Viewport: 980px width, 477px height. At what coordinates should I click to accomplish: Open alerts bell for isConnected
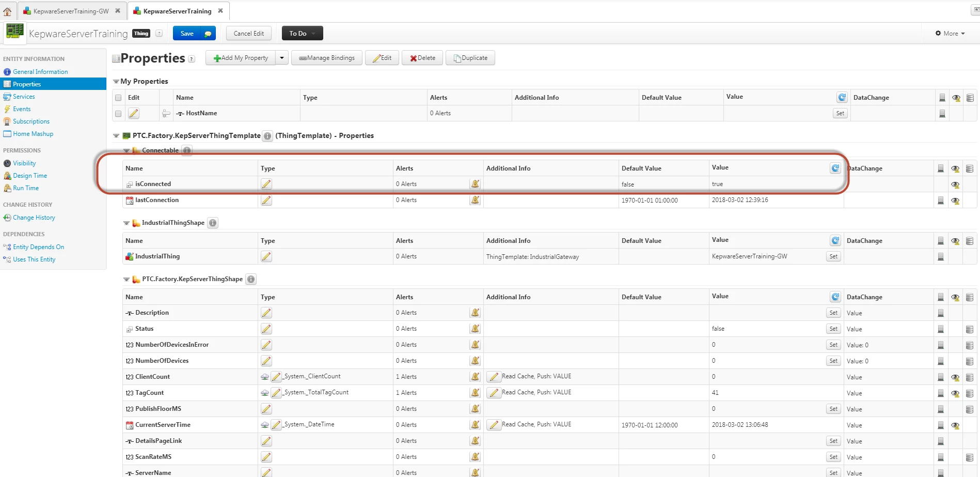(x=475, y=183)
